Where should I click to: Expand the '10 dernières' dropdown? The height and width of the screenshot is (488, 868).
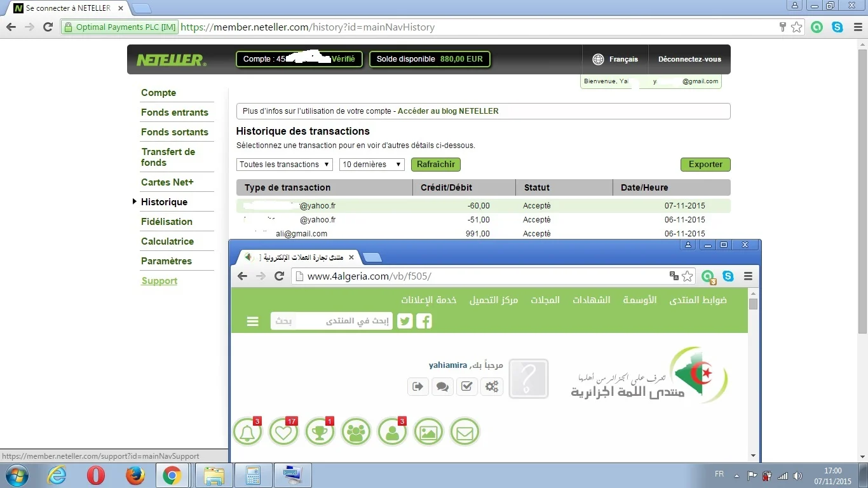click(372, 165)
